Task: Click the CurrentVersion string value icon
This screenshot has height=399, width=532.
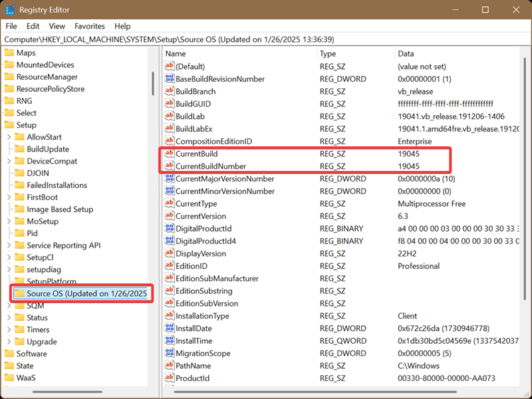Action: click(170, 215)
